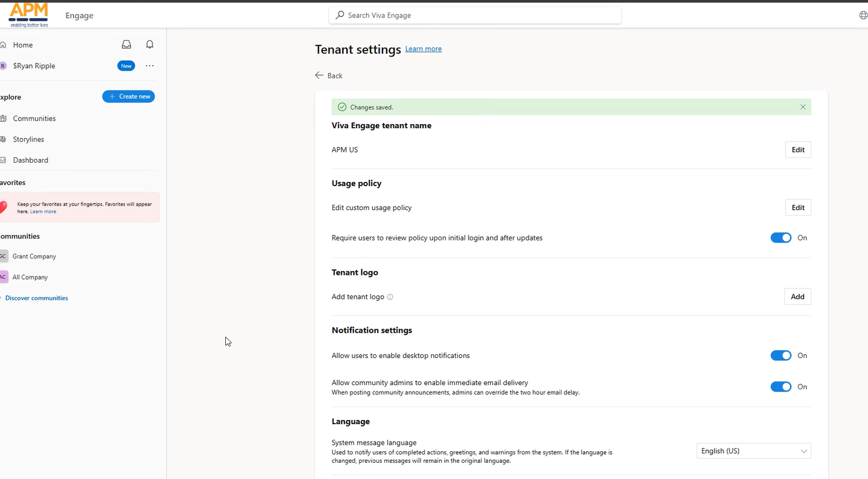Open the more options ellipsis for $Ryan Ripple
The height and width of the screenshot is (479, 868).
pyautogui.click(x=150, y=66)
